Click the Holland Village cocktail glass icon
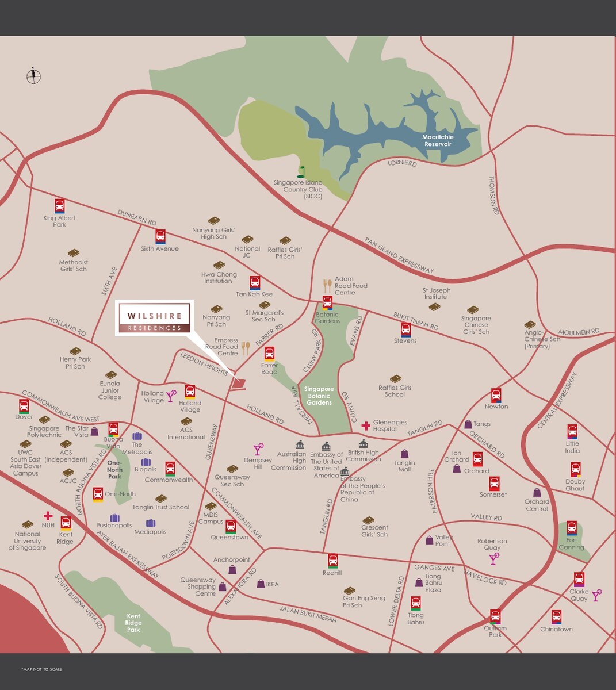This screenshot has height=690, width=616. (171, 396)
